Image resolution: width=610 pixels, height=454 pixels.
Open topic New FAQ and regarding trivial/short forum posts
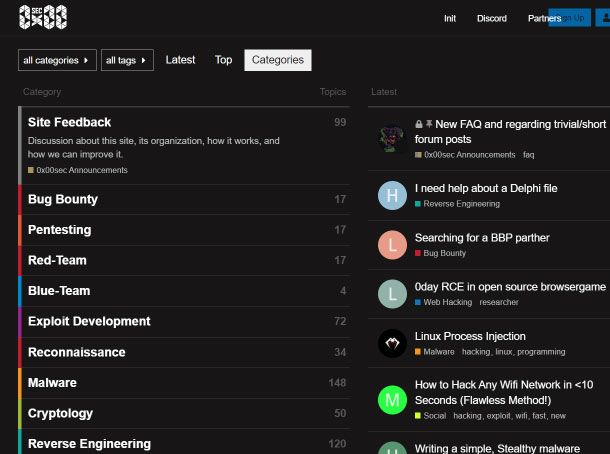[510, 131]
